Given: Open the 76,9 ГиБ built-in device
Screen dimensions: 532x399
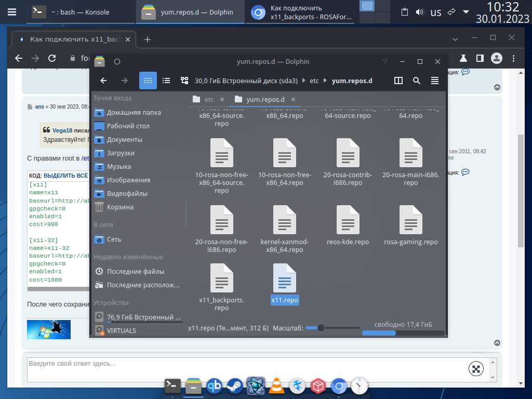Looking at the screenshot, I should tap(139, 317).
